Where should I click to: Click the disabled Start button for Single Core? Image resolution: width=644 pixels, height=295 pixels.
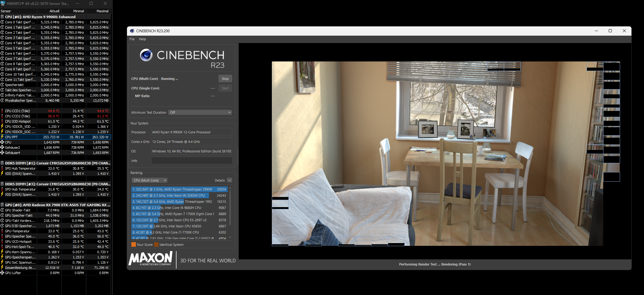tap(225, 88)
